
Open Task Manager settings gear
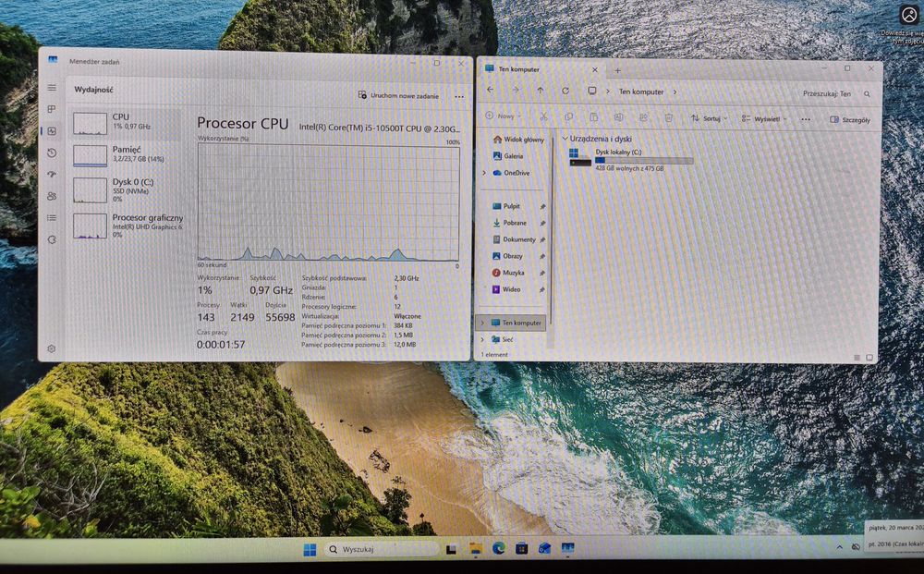(x=51, y=348)
